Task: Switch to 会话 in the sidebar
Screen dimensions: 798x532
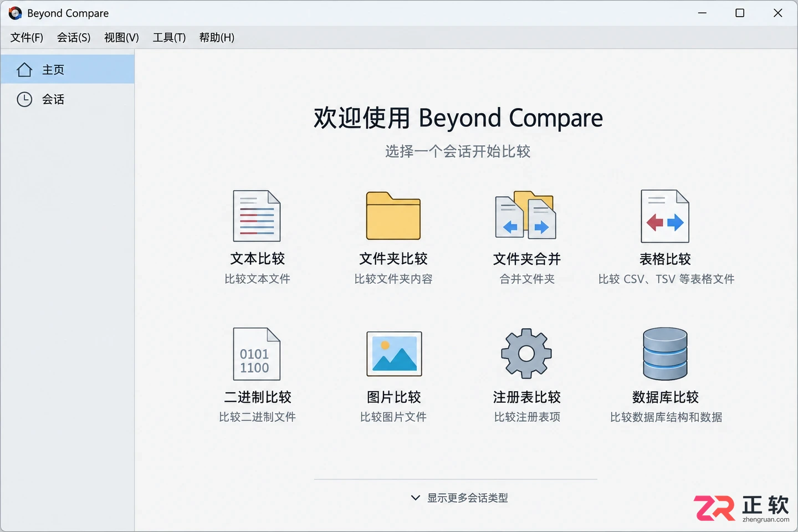Action: point(68,99)
